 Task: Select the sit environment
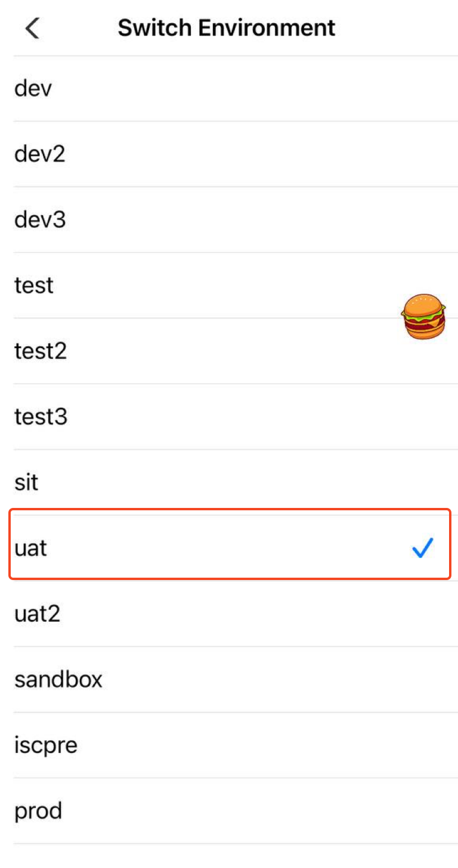tap(26, 482)
